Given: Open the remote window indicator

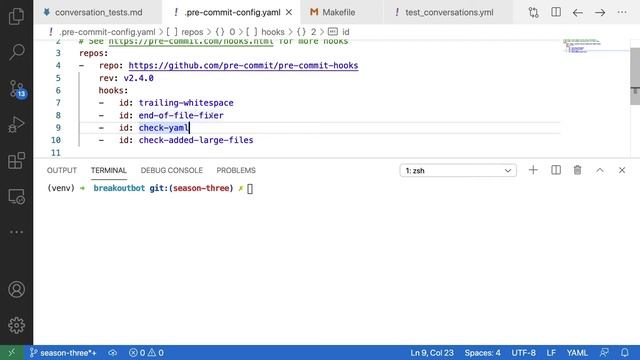Looking at the screenshot, I should [x=11, y=353].
